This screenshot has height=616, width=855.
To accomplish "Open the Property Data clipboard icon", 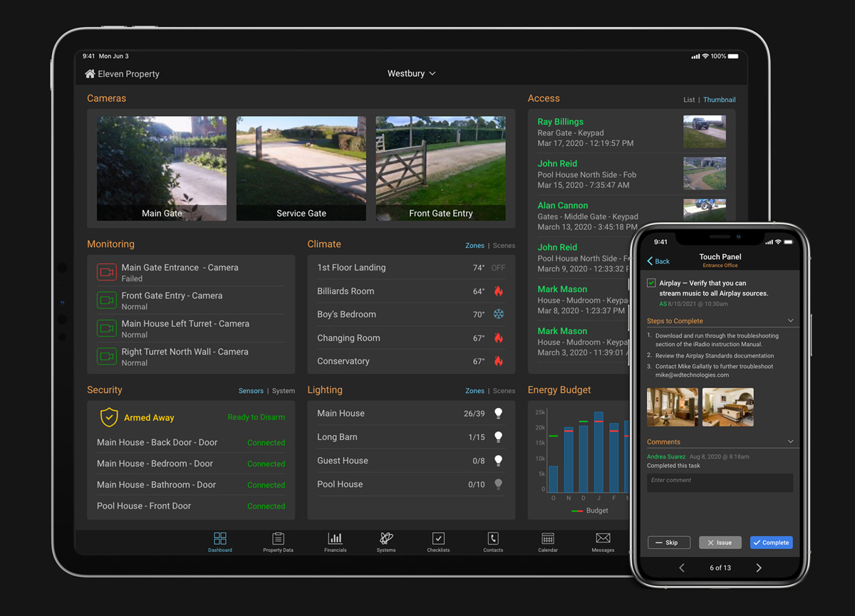I will tap(279, 538).
